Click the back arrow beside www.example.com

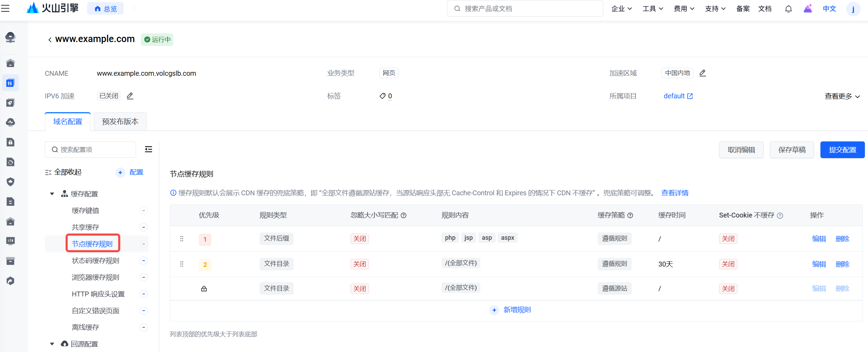(50, 40)
